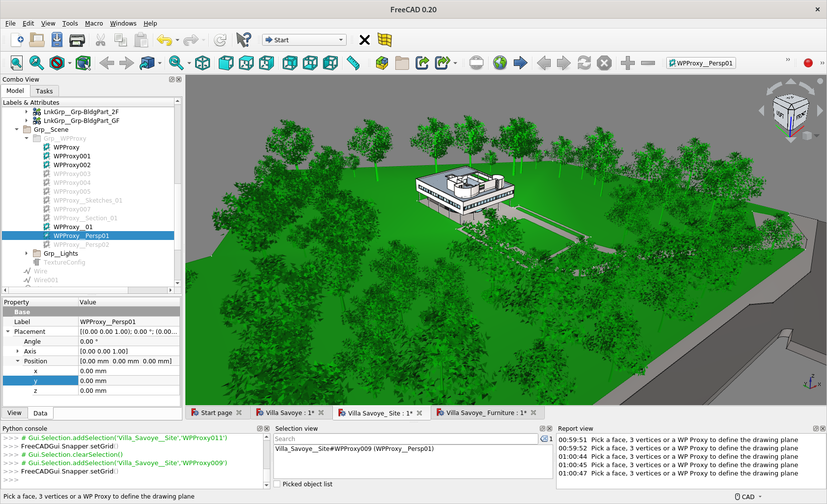Screen dimensions: 827x504
Task: Create a new document with New icon
Action: click(x=17, y=40)
